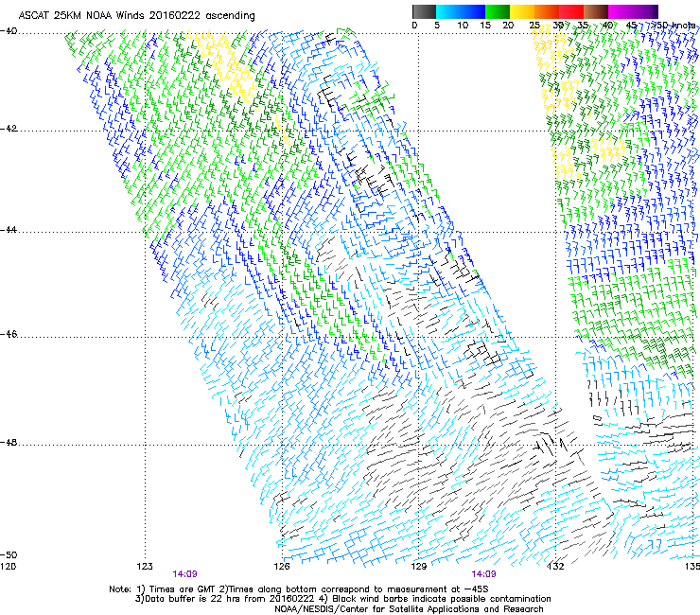Click the 120 longitude label
Image resolution: width=700 pixels, height=615 pixels.
point(8,567)
